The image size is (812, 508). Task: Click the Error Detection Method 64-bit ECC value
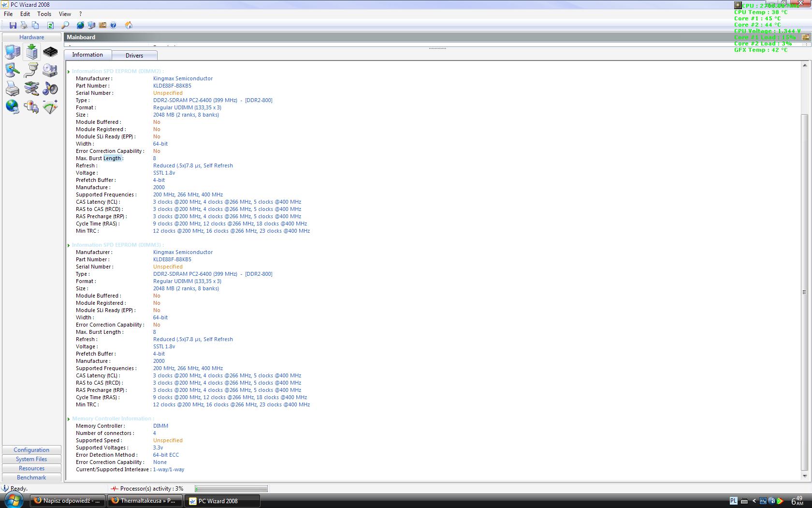click(166, 455)
